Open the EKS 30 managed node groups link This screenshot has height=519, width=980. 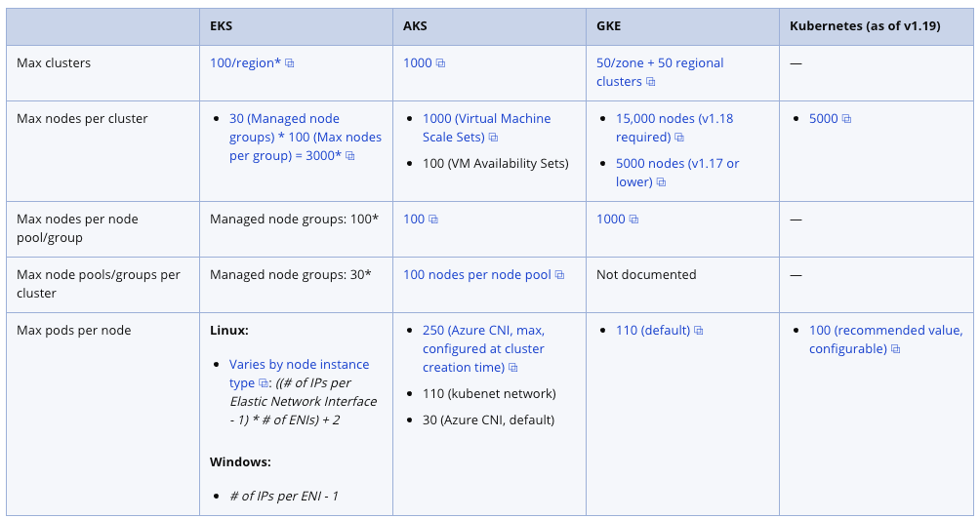(x=305, y=137)
